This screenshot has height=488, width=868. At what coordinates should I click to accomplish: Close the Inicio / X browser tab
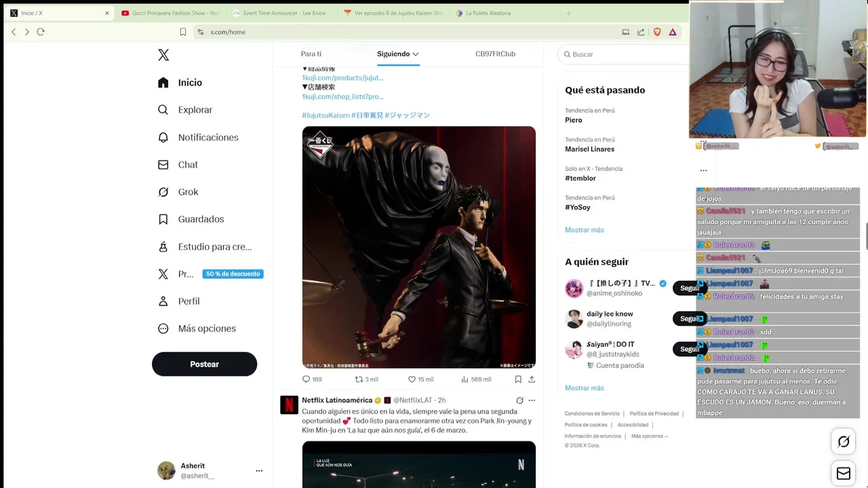tap(106, 13)
